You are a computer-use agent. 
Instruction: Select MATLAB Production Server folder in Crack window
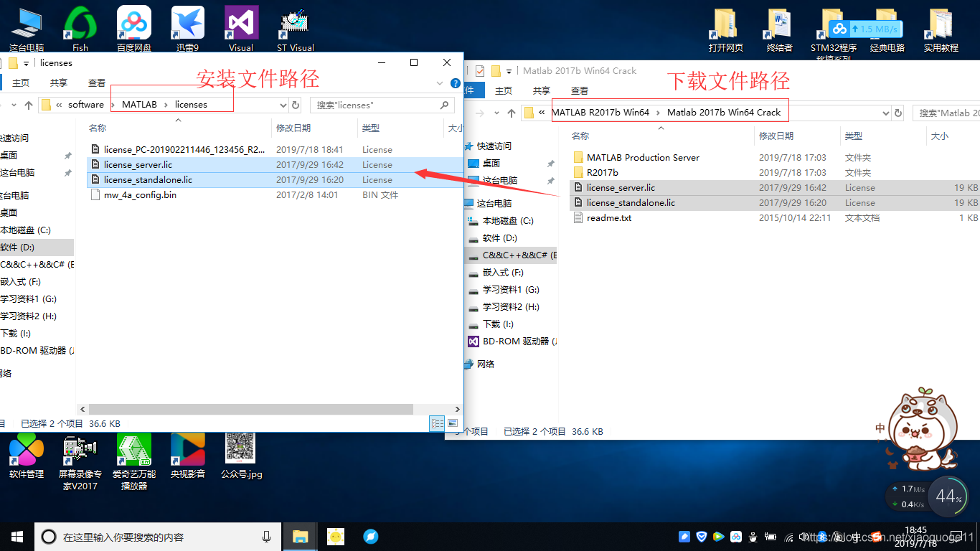click(643, 158)
